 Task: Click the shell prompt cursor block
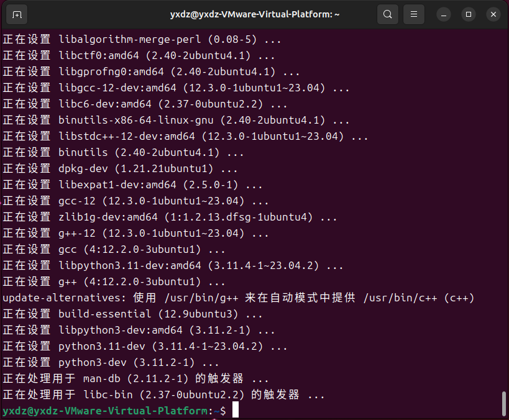click(x=236, y=409)
